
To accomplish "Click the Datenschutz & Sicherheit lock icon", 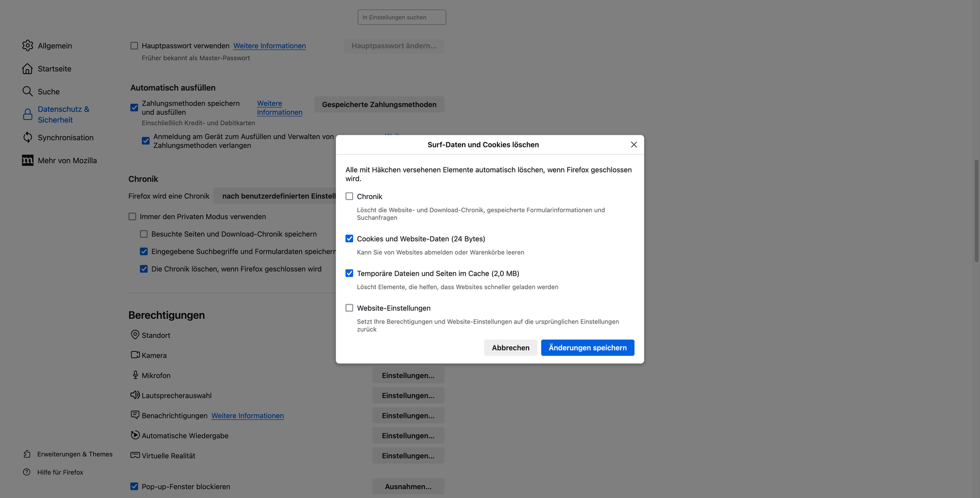I will [x=28, y=115].
